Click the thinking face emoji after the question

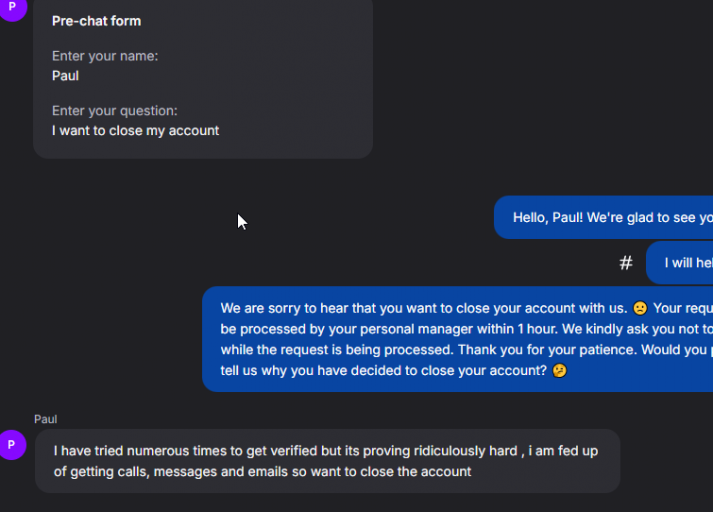coord(560,371)
